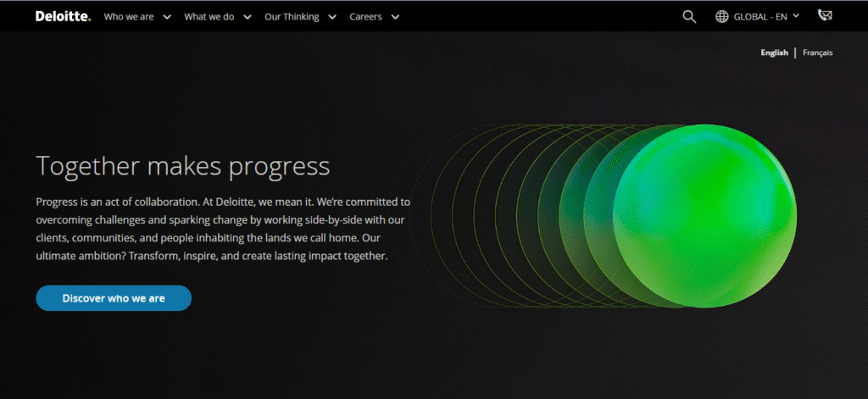The image size is (868, 399).
Task: Open the Who we are menu
Action: pyautogui.click(x=129, y=17)
